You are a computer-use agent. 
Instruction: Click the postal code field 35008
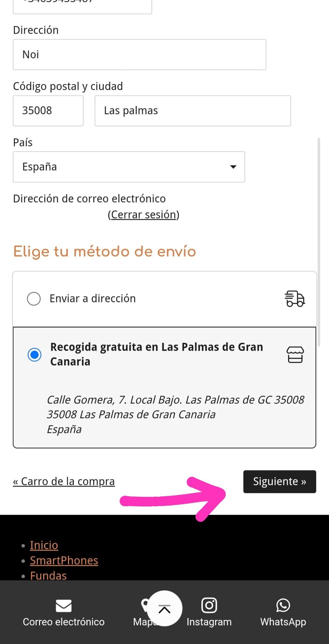click(x=48, y=111)
